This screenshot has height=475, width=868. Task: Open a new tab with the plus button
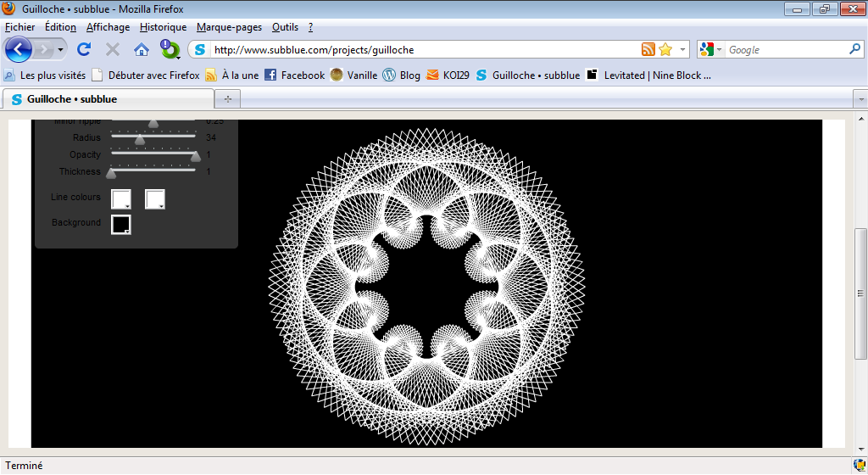[227, 99]
